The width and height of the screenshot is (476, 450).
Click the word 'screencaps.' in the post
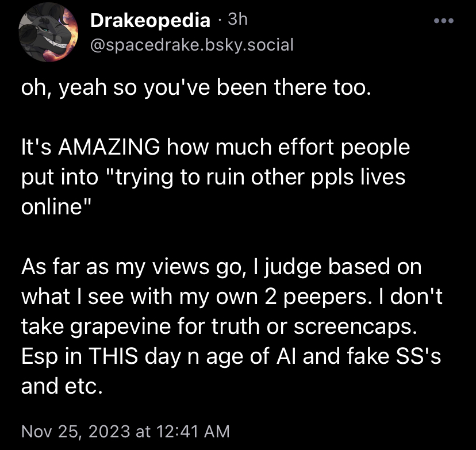pyautogui.click(x=355, y=327)
